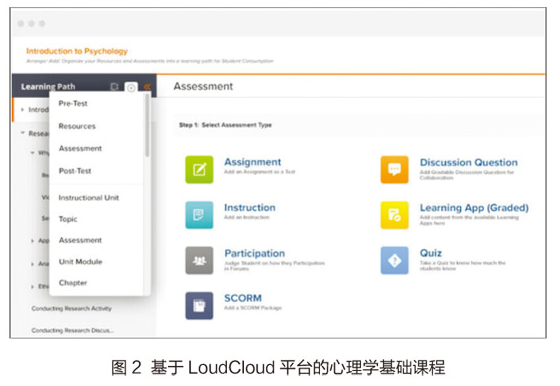560x386 pixels.
Task: Open the Discussion Question assessment type
Action: (x=469, y=162)
